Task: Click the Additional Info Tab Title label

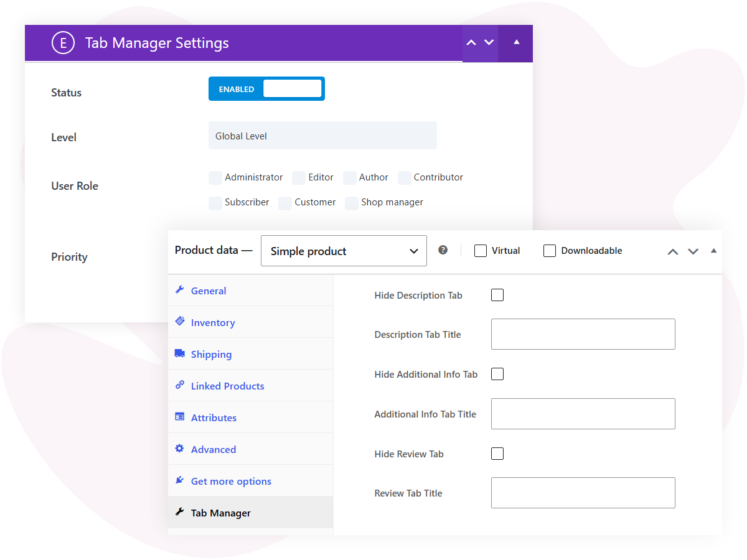Action: tap(425, 414)
